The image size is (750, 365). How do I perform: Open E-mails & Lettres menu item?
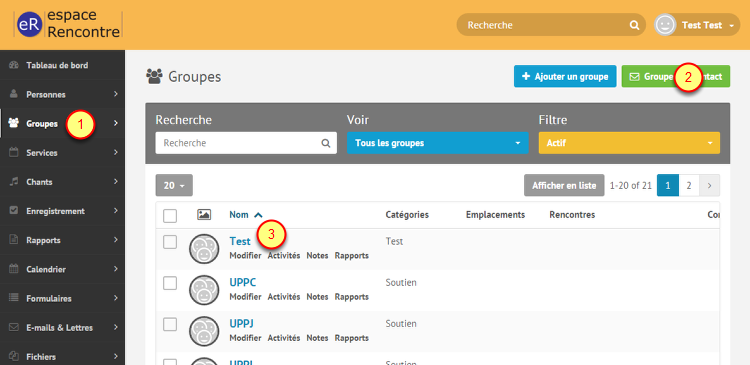pos(62,328)
